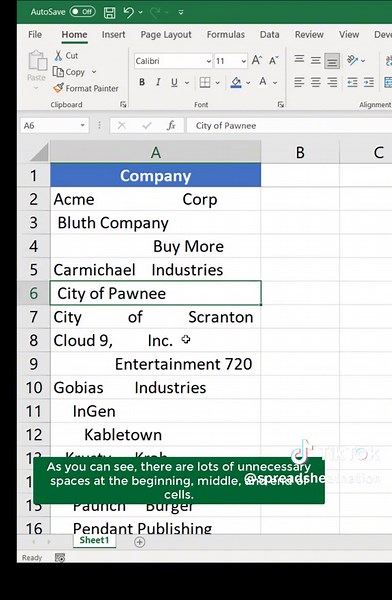Open the Clipboard dialog launcher
Screen dimensions: 392x600
123,104
